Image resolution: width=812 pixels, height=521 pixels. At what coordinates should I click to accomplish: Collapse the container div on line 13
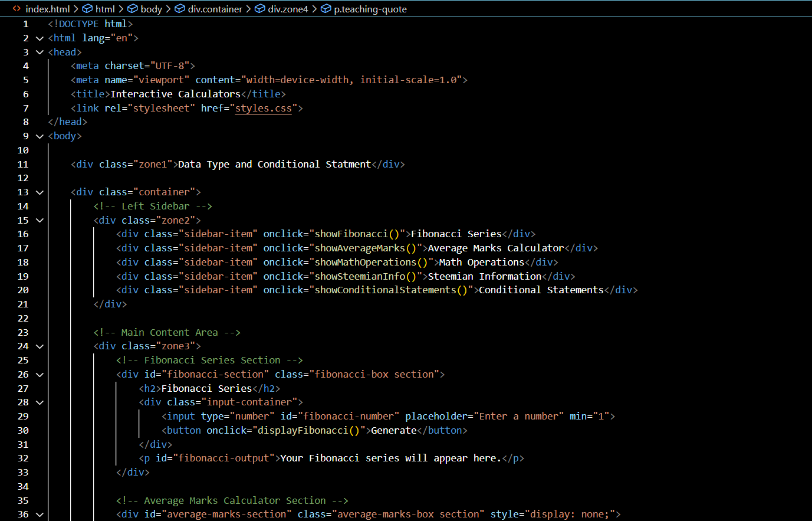[40, 192]
